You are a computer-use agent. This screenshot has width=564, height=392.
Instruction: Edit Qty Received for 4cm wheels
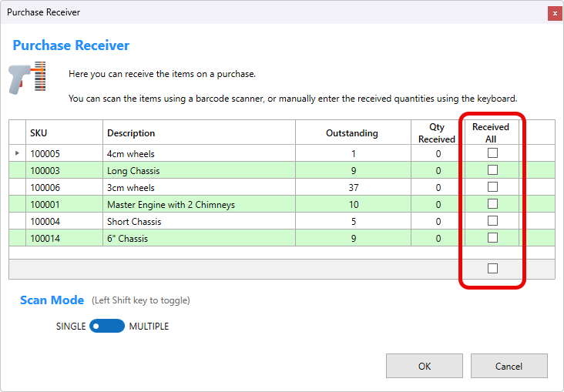[438, 154]
